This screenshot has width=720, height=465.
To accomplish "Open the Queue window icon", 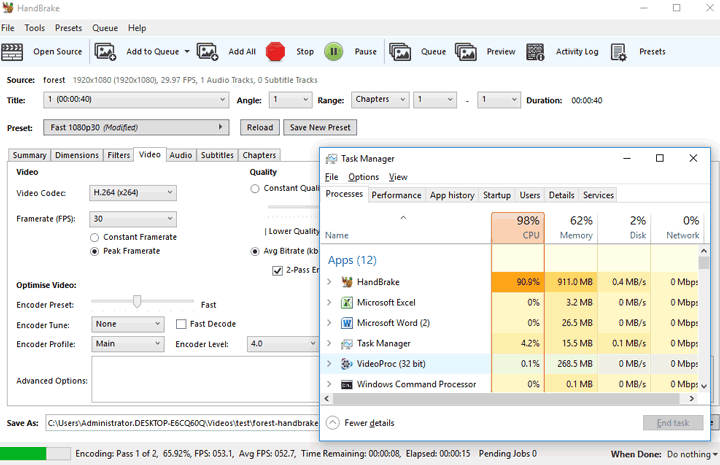I will [400, 51].
